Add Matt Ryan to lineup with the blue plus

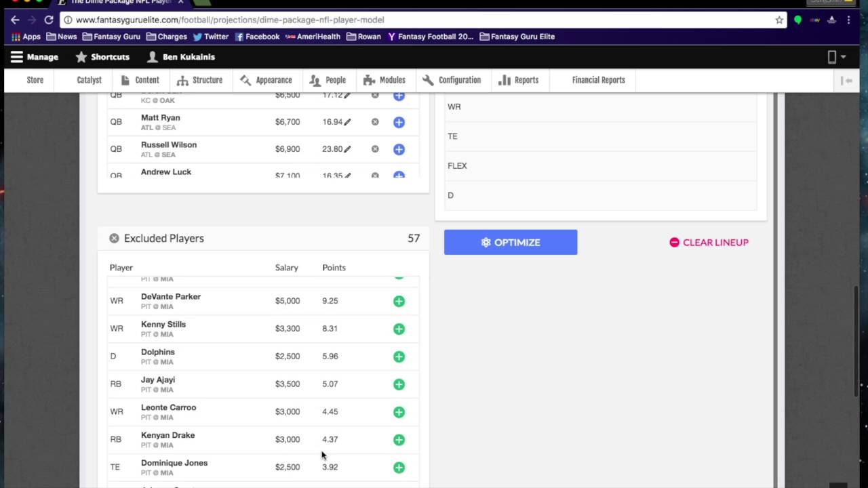(399, 122)
